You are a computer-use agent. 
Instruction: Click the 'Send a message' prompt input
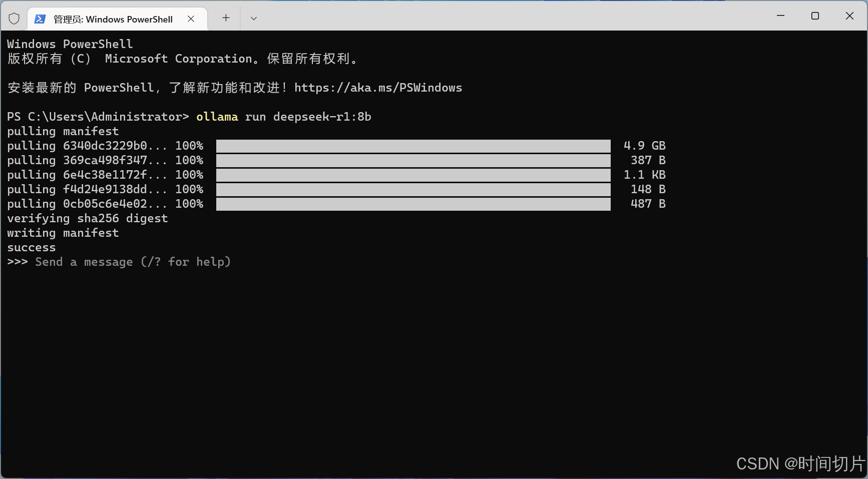(133, 262)
